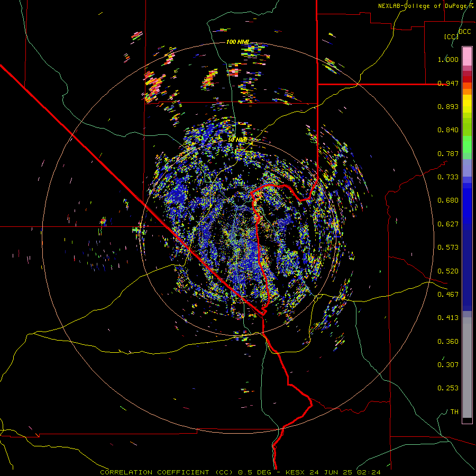
Task: Click the 0.787 scale value
Action: [x=448, y=153]
